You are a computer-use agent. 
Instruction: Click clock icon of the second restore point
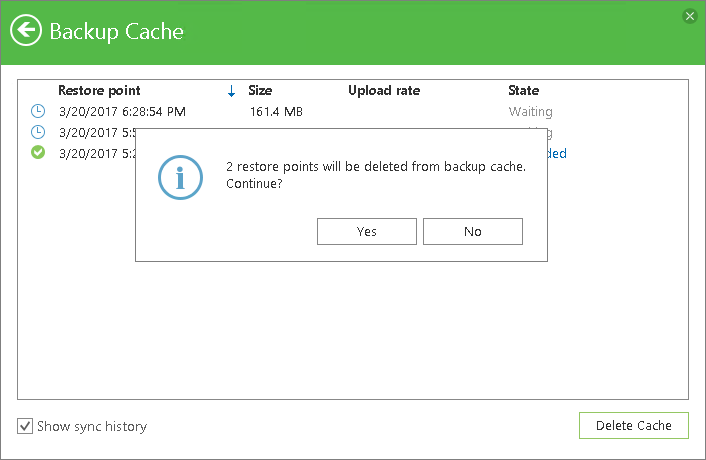pyautogui.click(x=38, y=132)
